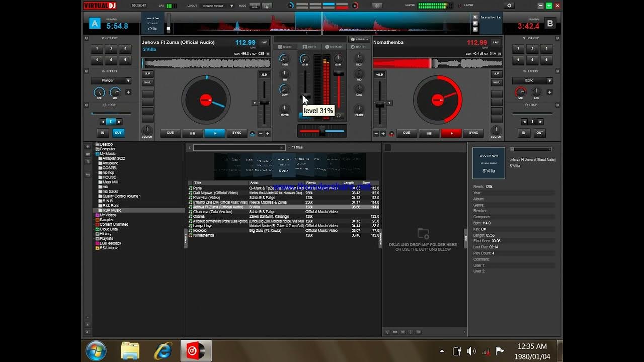Expand My Videos folder in tree
This screenshot has height=362, width=644.
coord(94,215)
